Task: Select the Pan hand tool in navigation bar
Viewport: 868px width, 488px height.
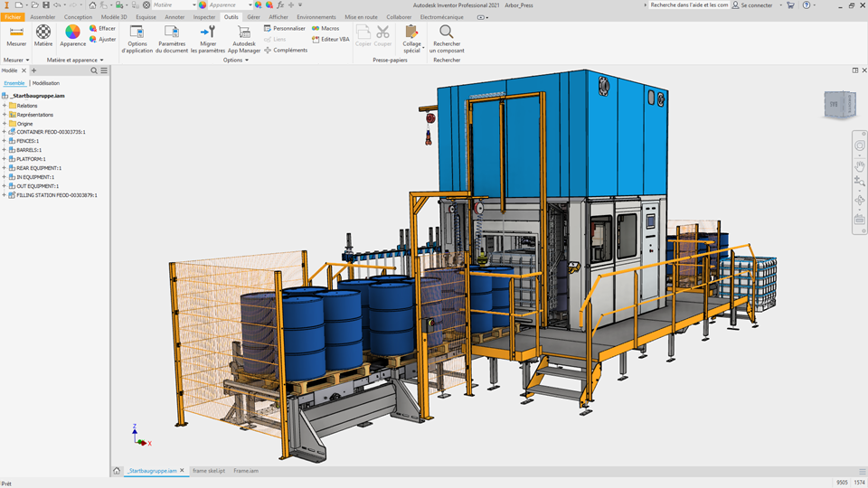Action: coord(859,165)
